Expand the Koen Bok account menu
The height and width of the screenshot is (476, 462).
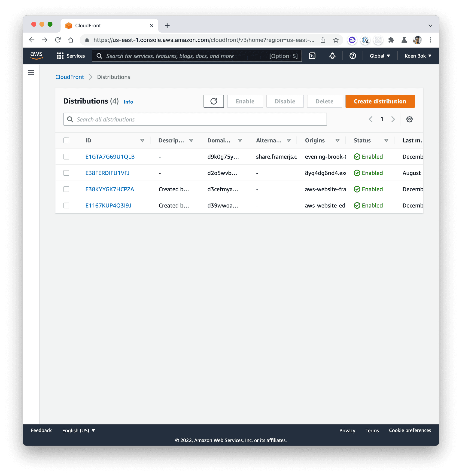(x=418, y=56)
